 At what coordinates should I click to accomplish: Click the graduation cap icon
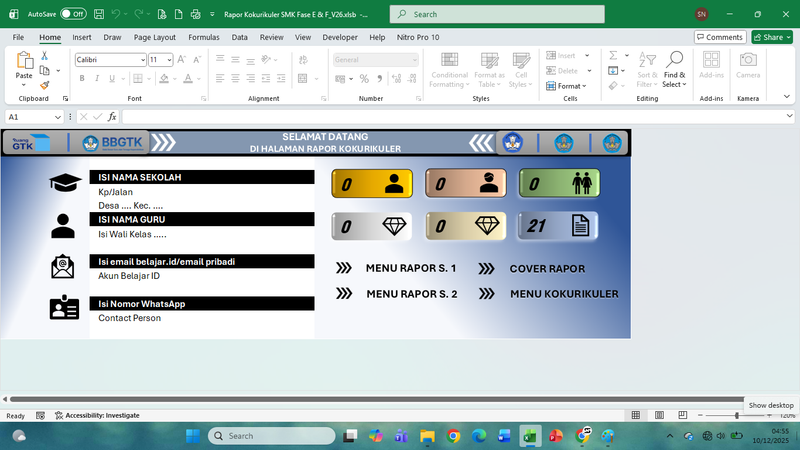click(x=65, y=182)
